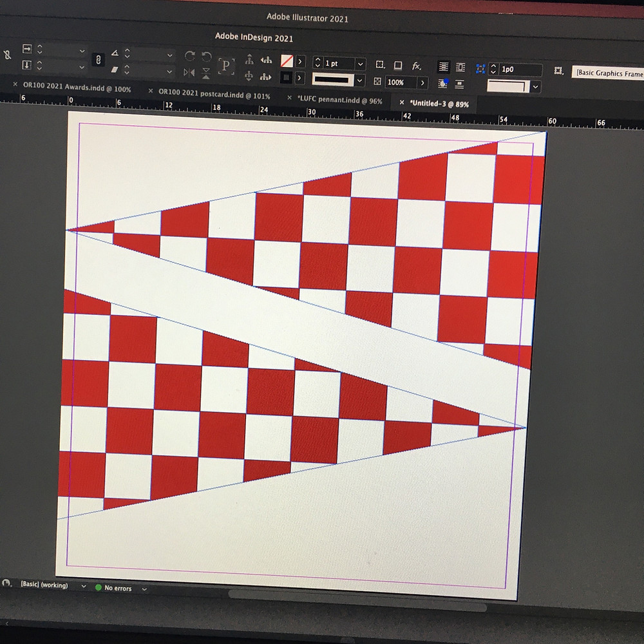This screenshot has width=644, height=644.
Task: Close the Untitled-3 tab
Action: pos(402,102)
